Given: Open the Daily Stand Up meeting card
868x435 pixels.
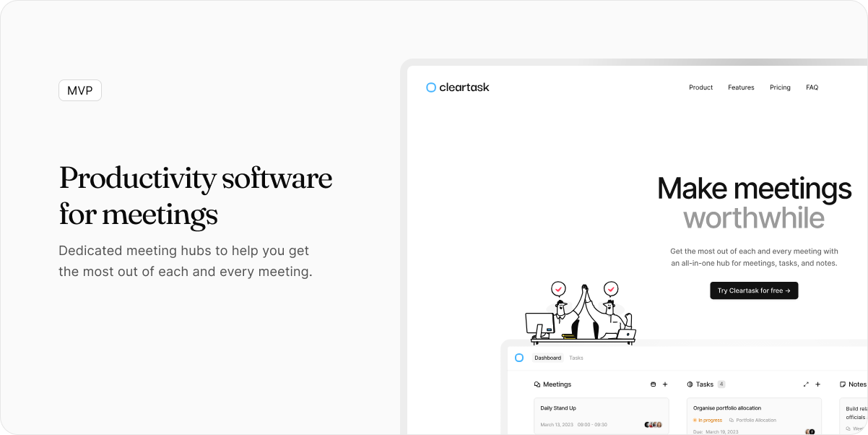Looking at the screenshot, I should point(602,416).
